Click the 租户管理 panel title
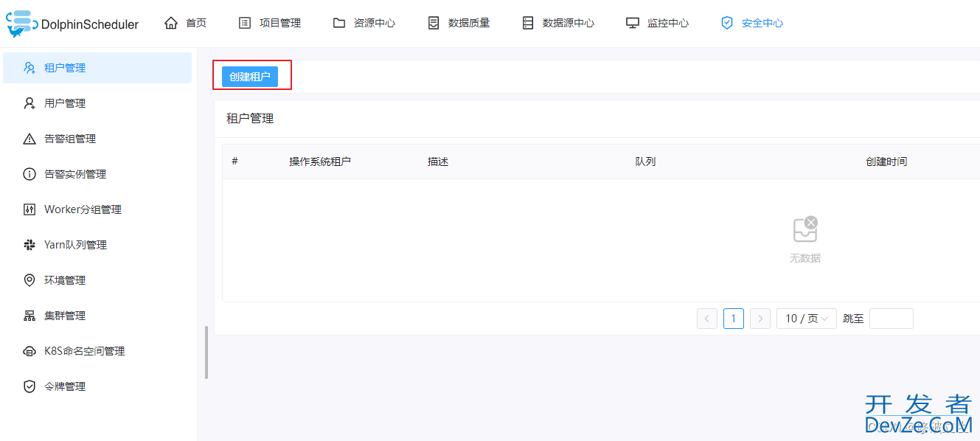980x441 pixels. point(250,118)
